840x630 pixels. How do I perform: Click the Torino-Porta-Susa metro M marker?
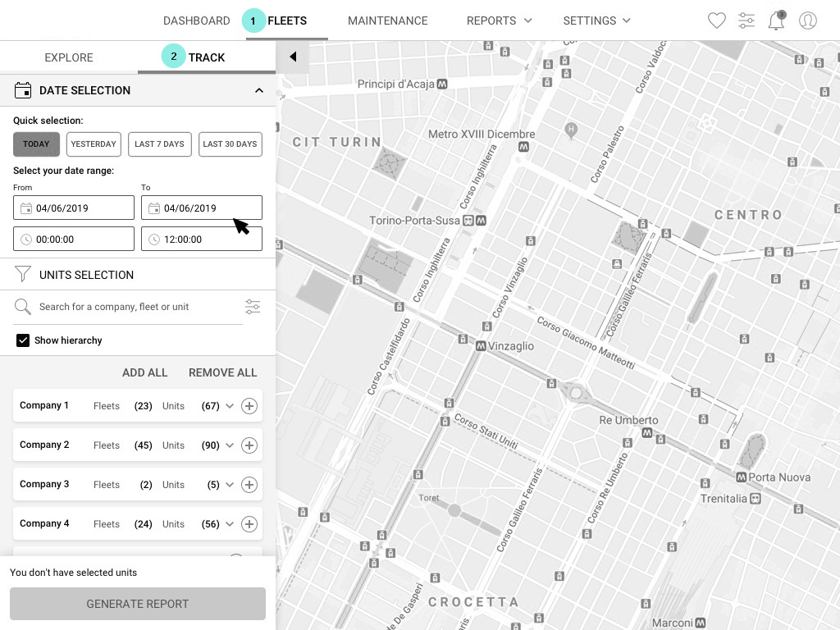click(x=481, y=221)
